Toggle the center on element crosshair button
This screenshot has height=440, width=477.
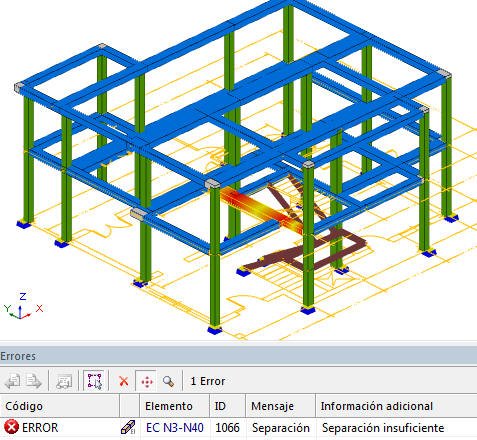pos(147,381)
